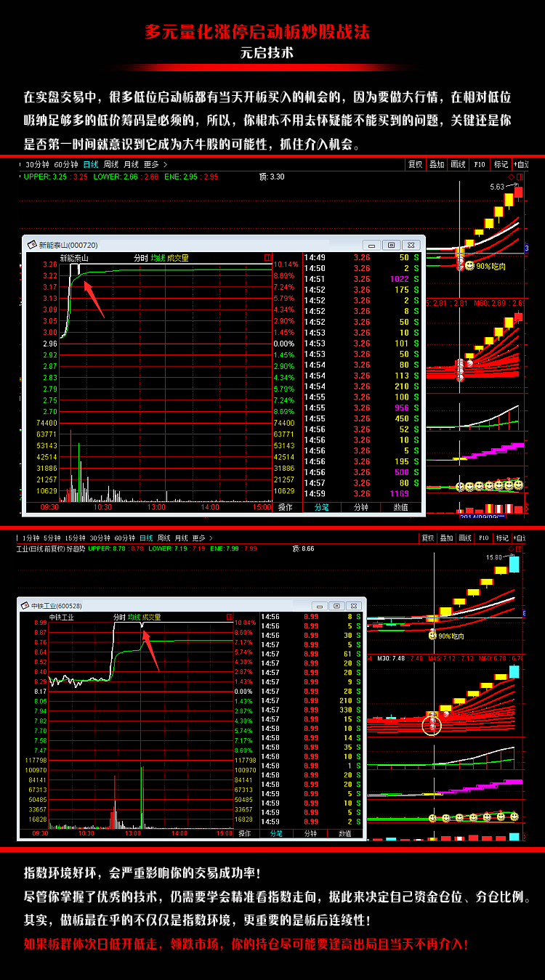This screenshot has height=980, width=545.
Task: Toggle 叠加 overlay in the upper toolbar
Action: point(436,165)
